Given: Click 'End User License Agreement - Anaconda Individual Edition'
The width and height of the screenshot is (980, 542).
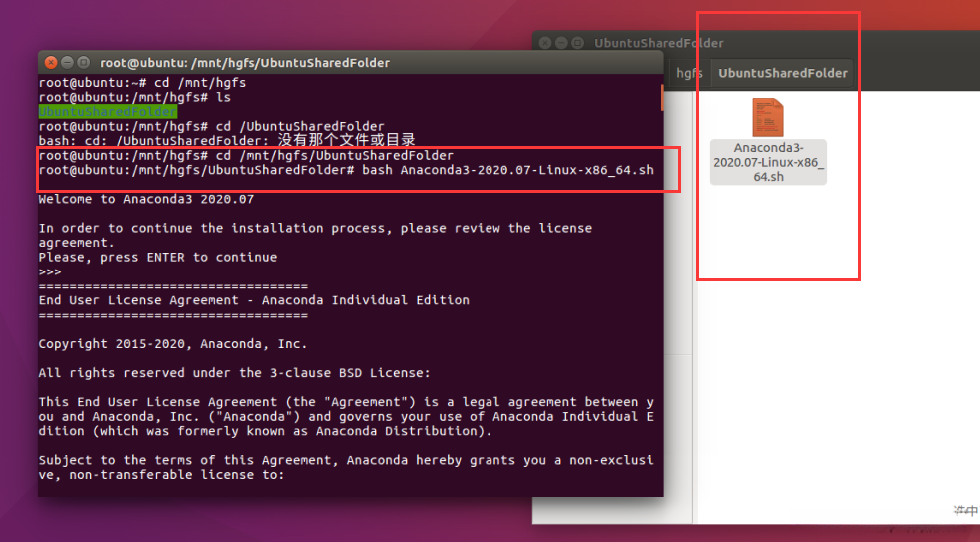Looking at the screenshot, I should 254,300.
